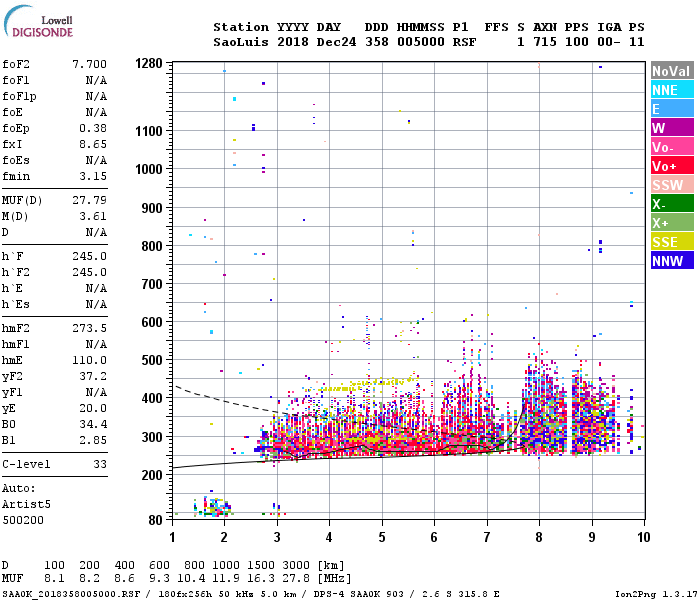700x600 pixels.
Task: Click the MUF 27.8 MHz table value
Action: point(296,578)
